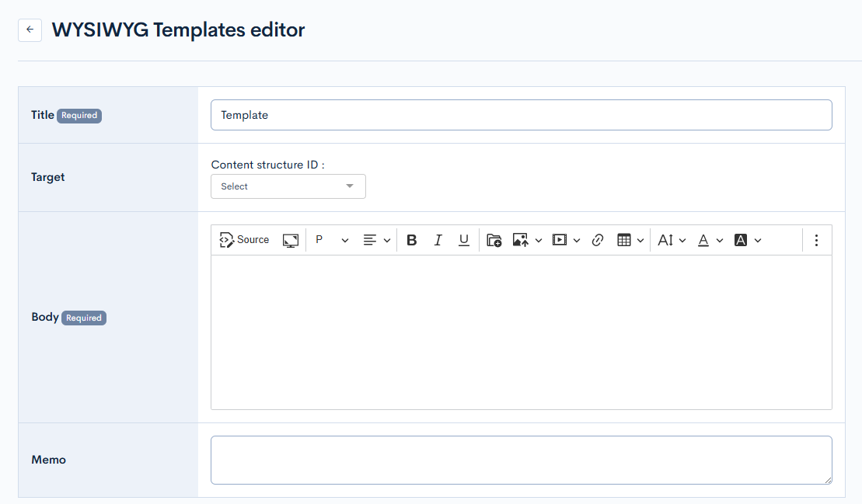Toggle underline formatting

click(464, 241)
